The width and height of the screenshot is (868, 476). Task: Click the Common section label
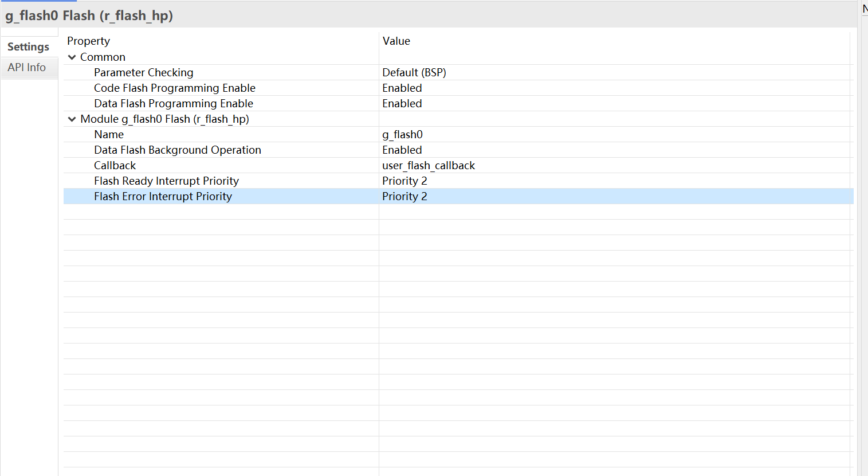[x=103, y=57]
